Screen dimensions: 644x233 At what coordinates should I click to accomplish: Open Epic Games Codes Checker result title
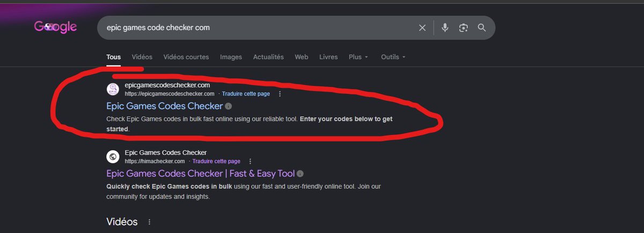pos(164,106)
